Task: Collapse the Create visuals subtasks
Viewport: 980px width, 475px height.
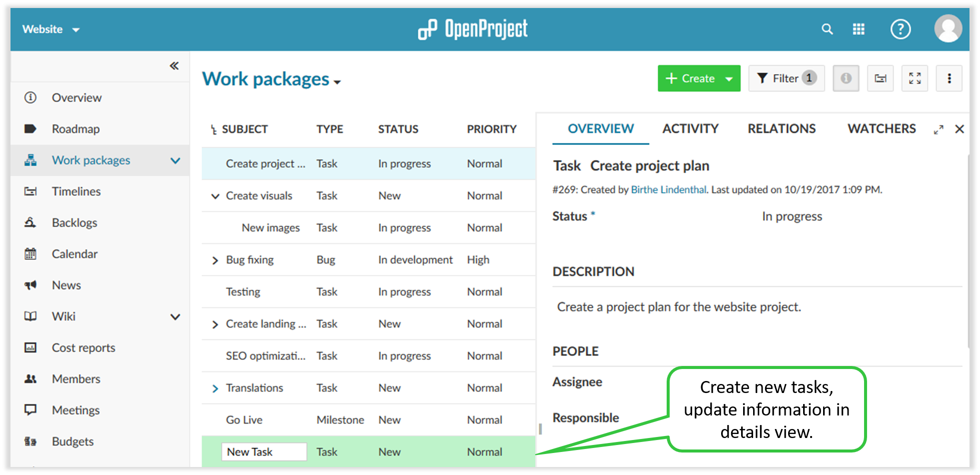Action: [215, 195]
